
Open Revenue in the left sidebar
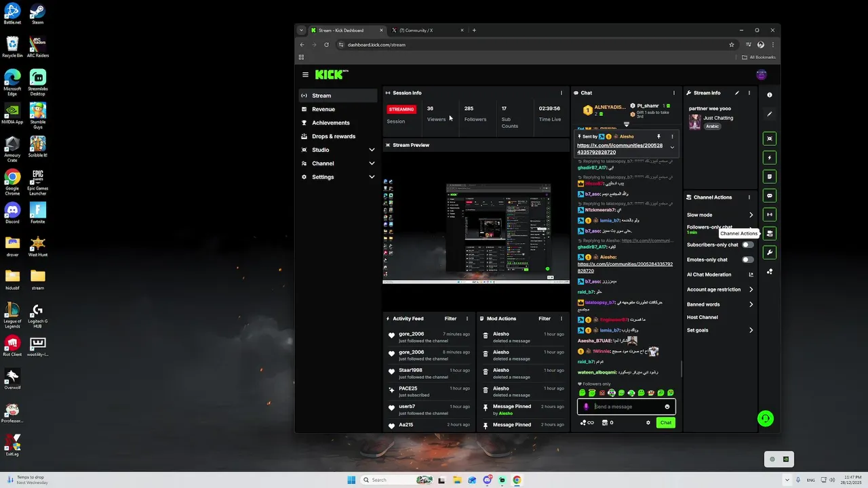coord(338,109)
